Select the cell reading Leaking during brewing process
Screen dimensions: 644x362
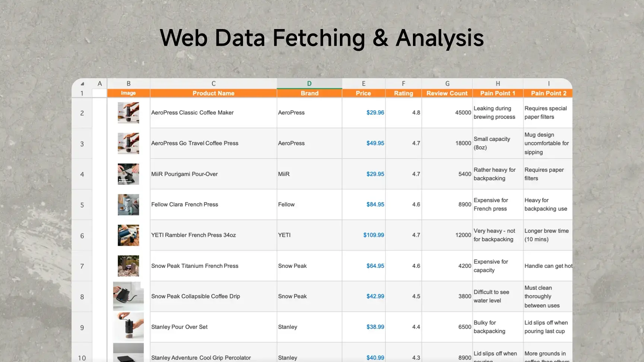click(498, 112)
